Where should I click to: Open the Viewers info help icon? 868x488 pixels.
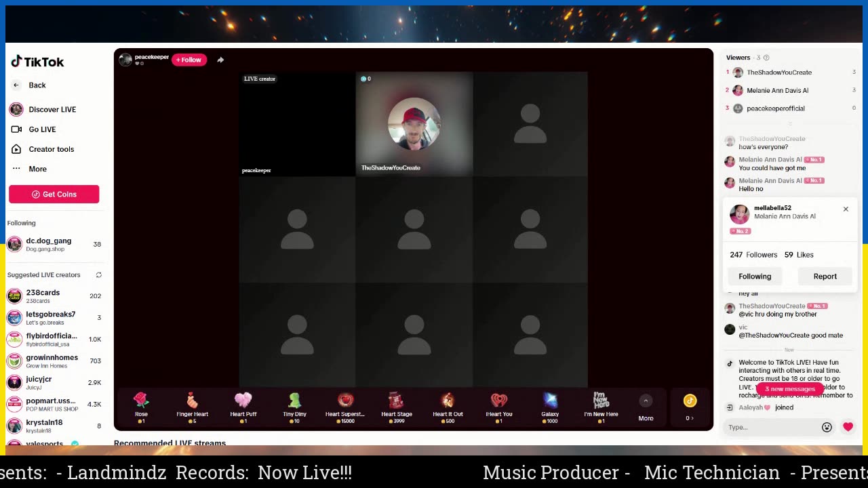(x=766, y=58)
